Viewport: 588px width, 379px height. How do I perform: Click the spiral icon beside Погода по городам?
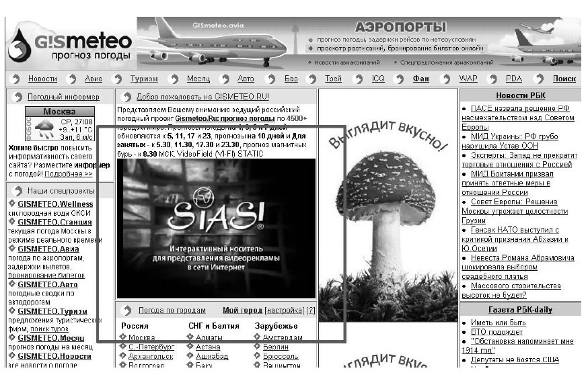[127, 310]
